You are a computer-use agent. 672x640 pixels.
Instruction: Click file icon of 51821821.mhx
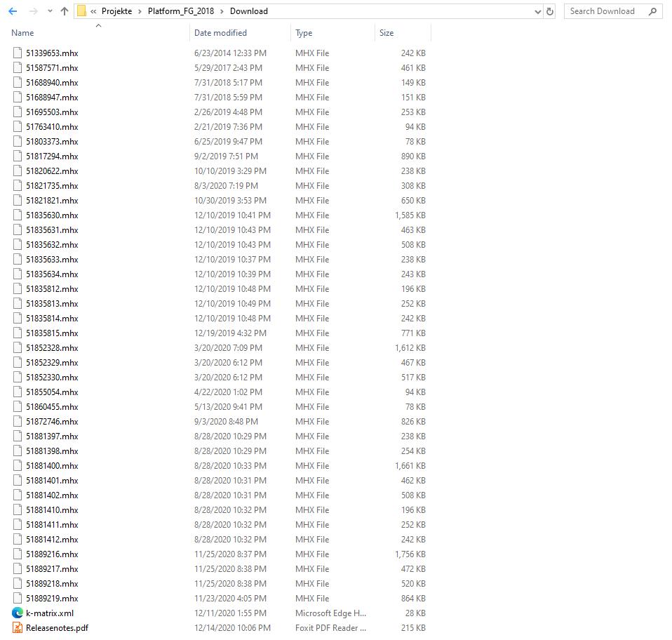click(x=18, y=200)
